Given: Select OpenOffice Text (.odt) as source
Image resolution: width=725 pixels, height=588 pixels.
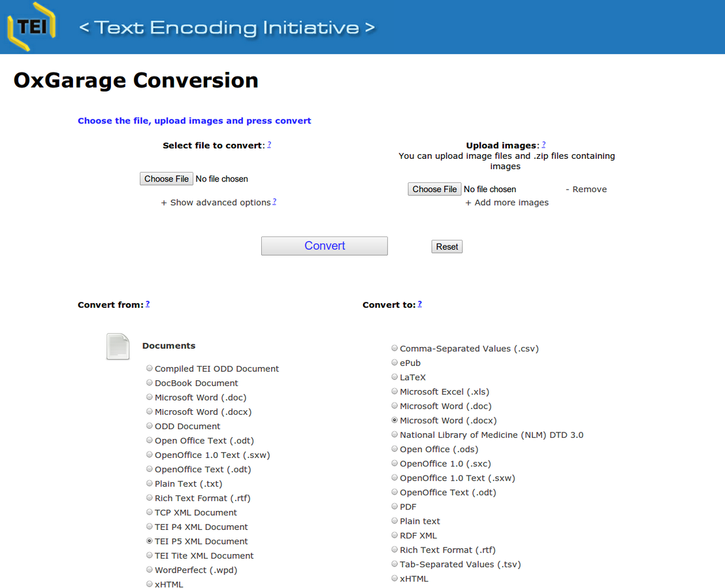Looking at the screenshot, I should [x=150, y=468].
